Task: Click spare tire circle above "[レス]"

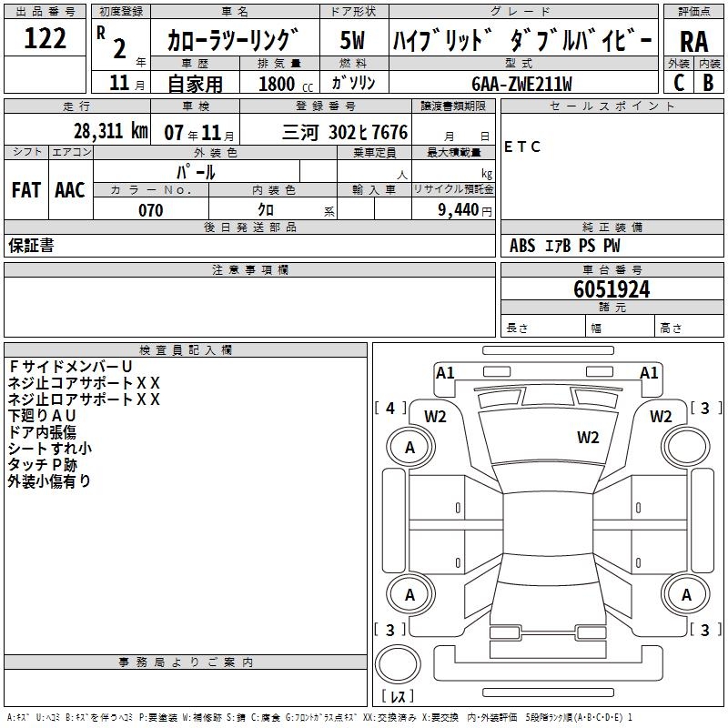Action: coord(398,664)
